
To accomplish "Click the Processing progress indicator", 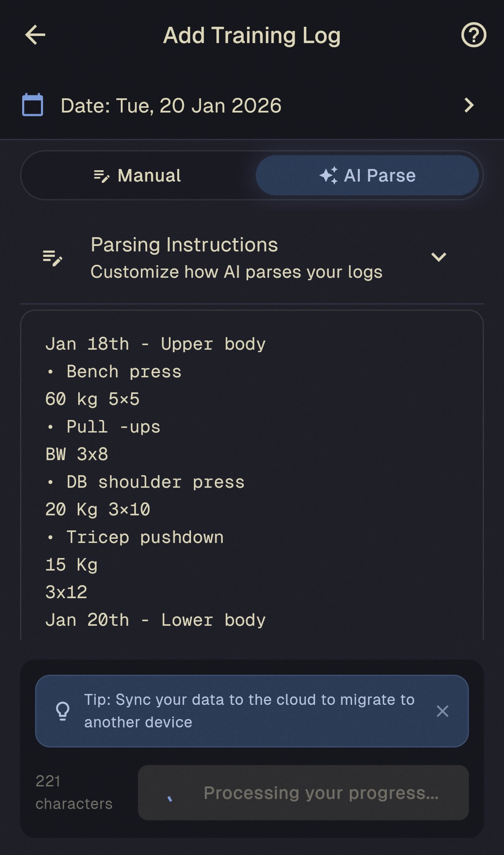I will tap(303, 793).
